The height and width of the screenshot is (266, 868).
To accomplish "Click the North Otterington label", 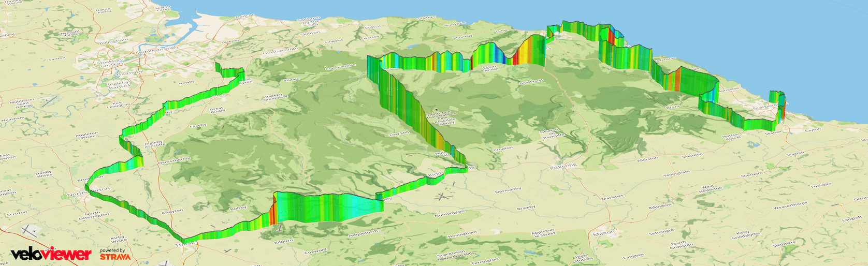I will (93, 215).
